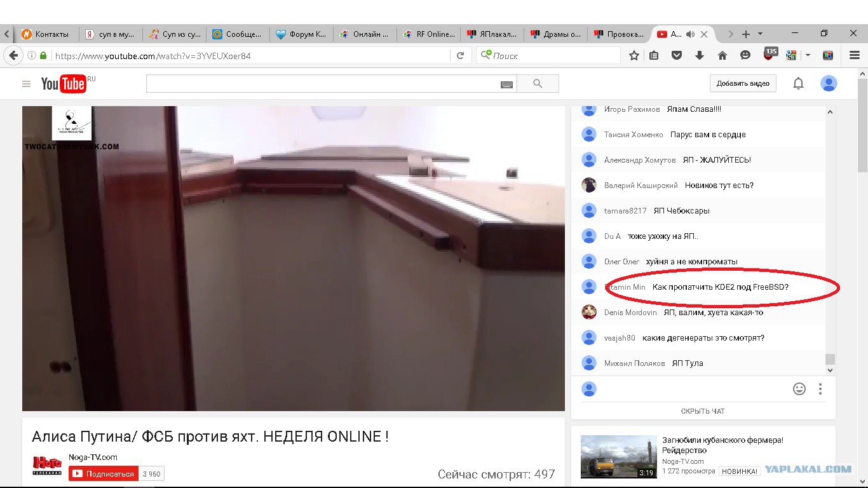Open the list all tabs dropdown

[x=761, y=34]
